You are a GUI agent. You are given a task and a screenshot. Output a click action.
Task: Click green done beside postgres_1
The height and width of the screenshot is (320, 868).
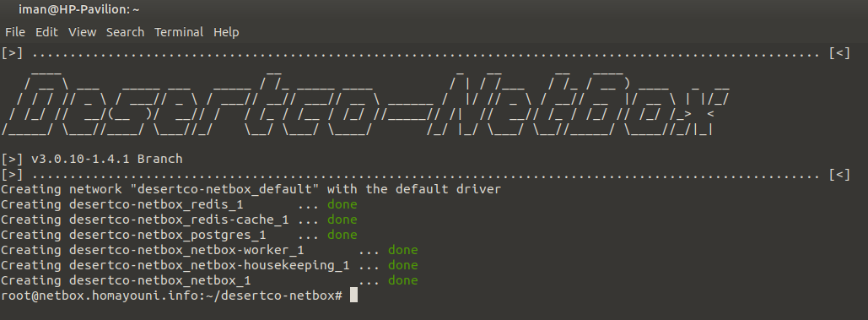coord(342,235)
